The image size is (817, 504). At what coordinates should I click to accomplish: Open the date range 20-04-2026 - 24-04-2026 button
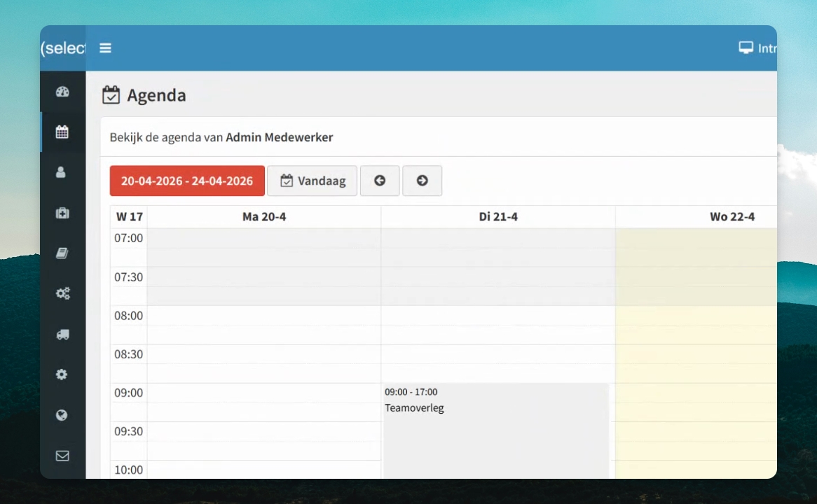click(x=187, y=181)
